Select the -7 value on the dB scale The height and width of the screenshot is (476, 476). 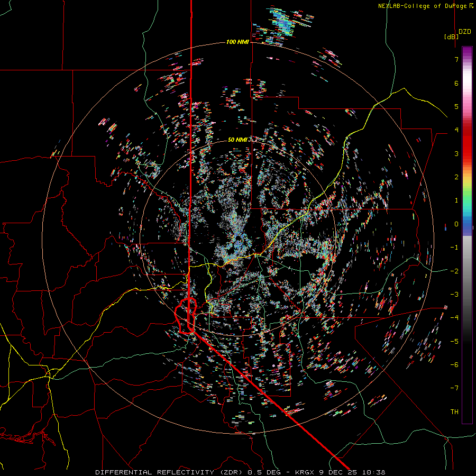(454, 388)
